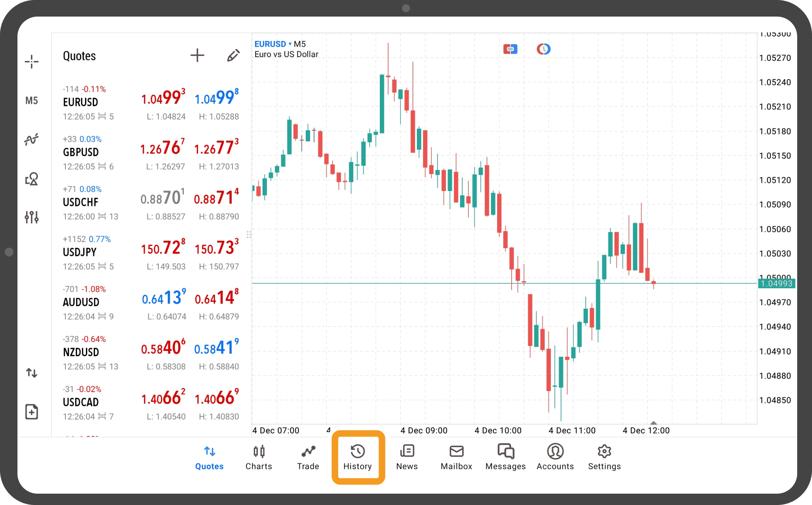The width and height of the screenshot is (812, 505).
Task: Toggle the trading session clock overlay
Action: [543, 49]
